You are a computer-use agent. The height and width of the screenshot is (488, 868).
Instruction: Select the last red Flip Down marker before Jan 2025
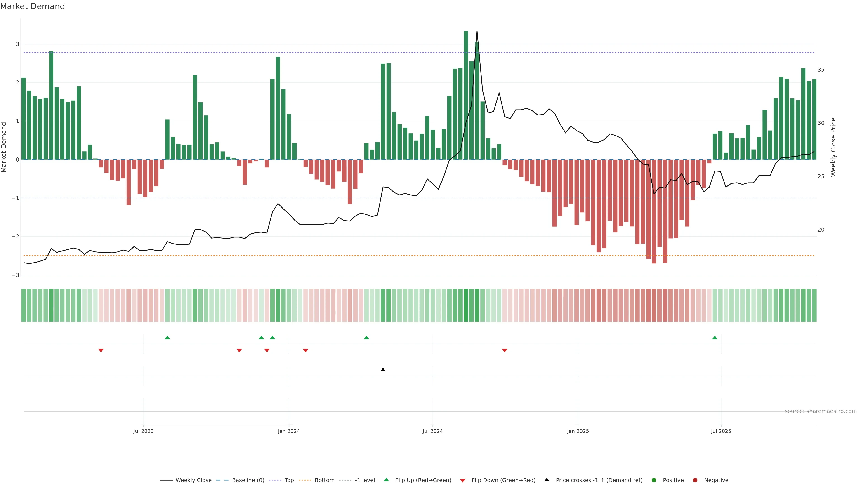[x=505, y=351]
